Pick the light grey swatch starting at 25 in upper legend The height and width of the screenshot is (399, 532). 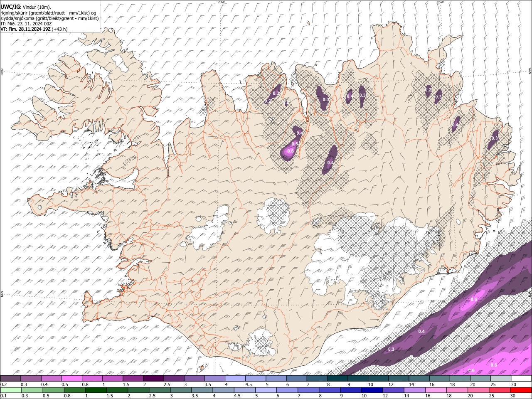click(x=500, y=379)
